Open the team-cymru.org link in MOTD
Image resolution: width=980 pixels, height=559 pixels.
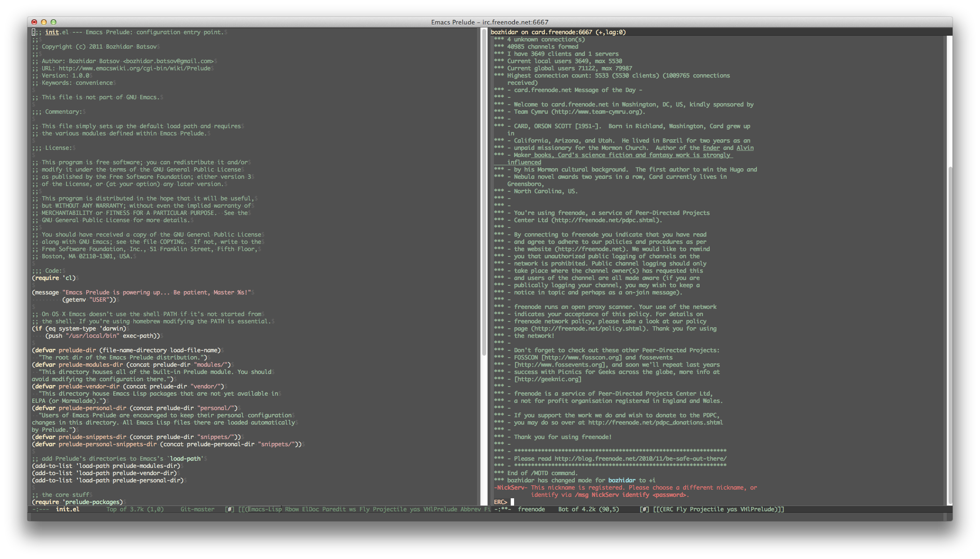[597, 112]
